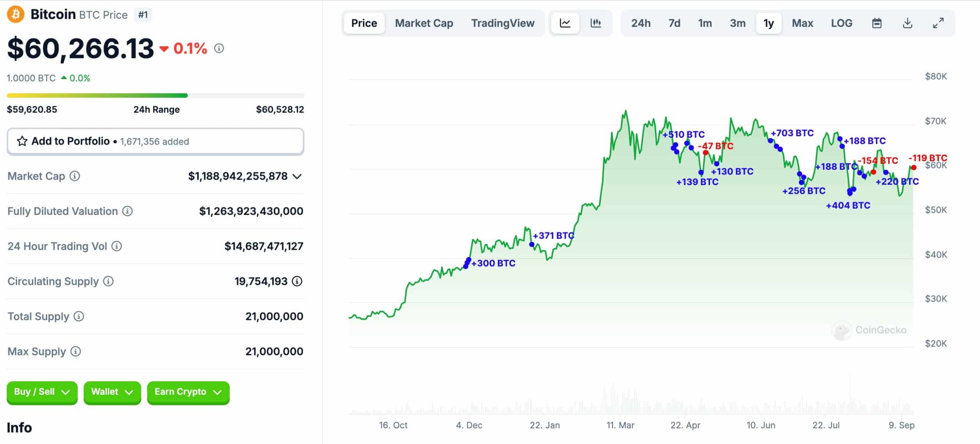Switch to TradingView chart mode
The width and height of the screenshot is (980, 444).
pyautogui.click(x=503, y=23)
